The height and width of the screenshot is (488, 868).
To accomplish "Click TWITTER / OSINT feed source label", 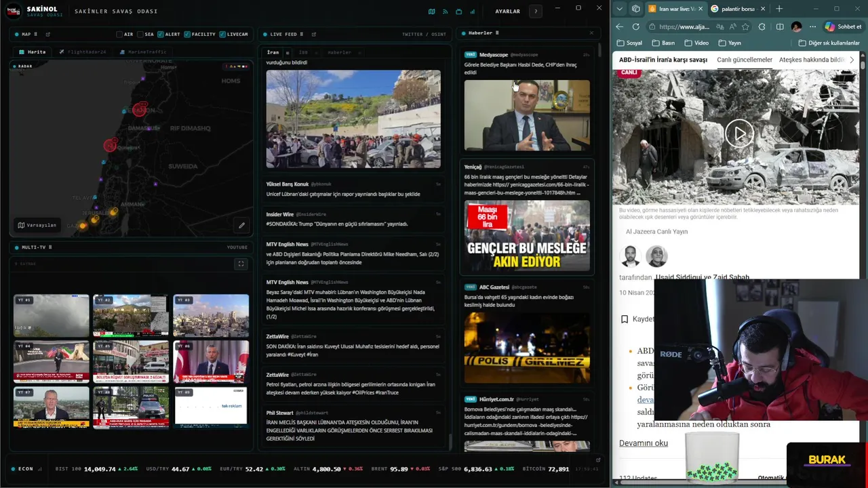I will pyautogui.click(x=424, y=34).
